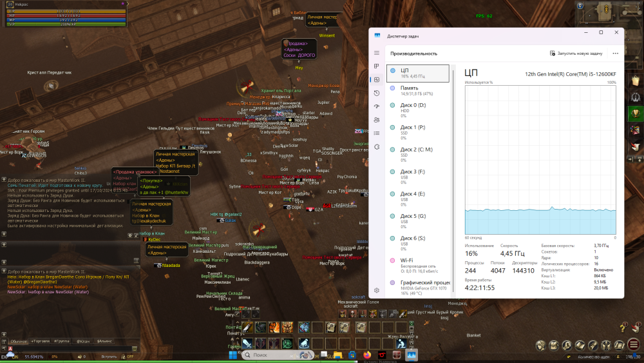
Task: Open Processes page icon in Task Manager sidebar
Action: pos(377,66)
